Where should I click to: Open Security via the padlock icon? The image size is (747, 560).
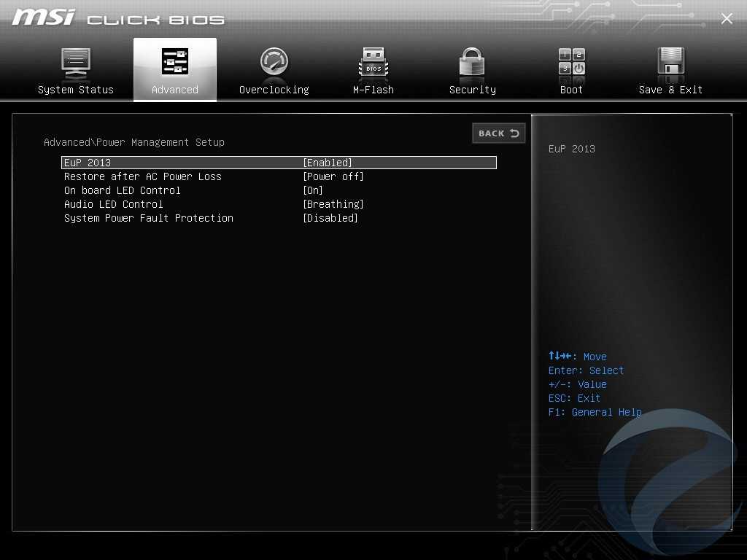(472, 62)
